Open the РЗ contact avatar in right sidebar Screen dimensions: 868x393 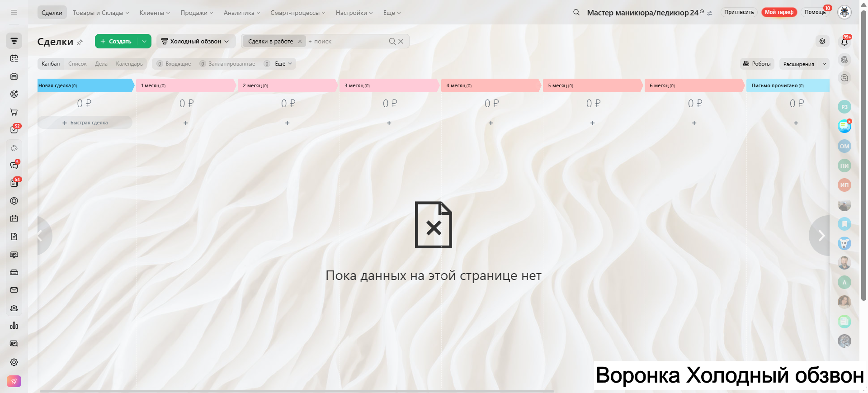point(844,107)
